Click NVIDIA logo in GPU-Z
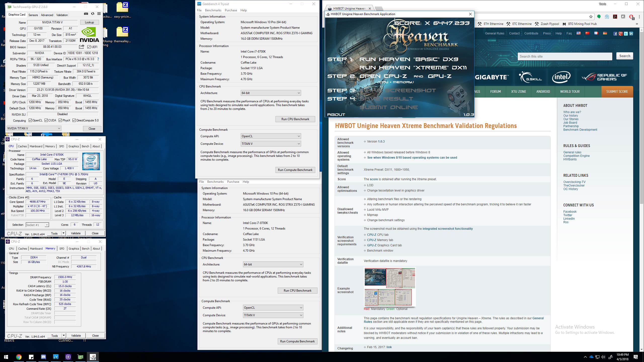The width and height of the screenshot is (644, 362). point(89,35)
